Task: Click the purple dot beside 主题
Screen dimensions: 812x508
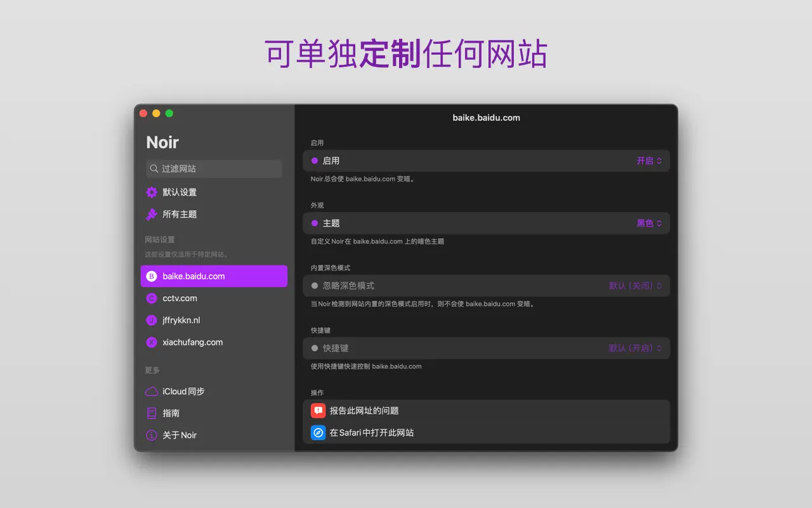Action: [315, 224]
